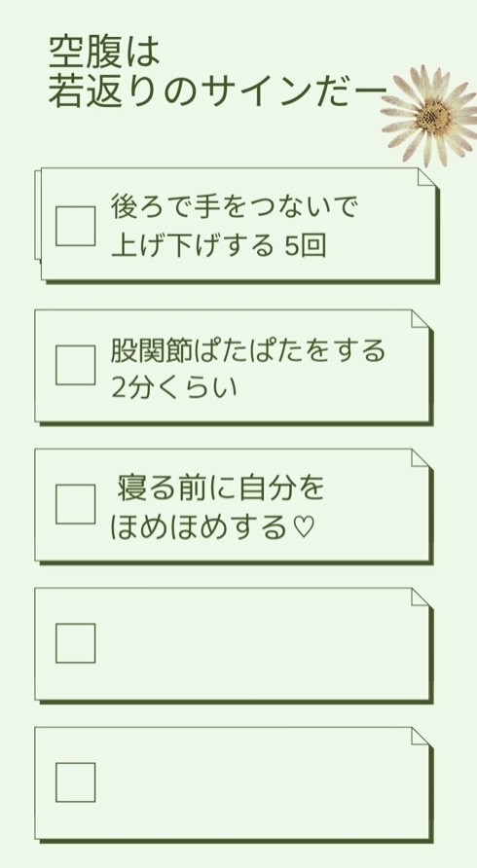
Task: Click the folded corner of the 寝る前に card
Action: click(x=420, y=457)
